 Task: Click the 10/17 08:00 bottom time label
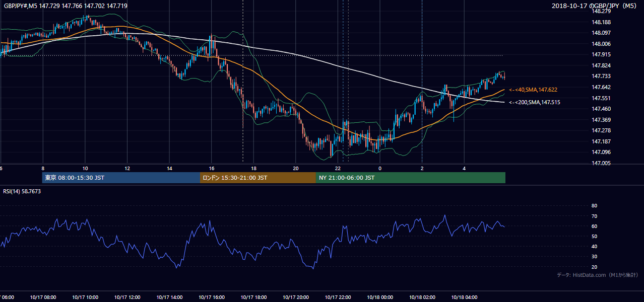43,297
